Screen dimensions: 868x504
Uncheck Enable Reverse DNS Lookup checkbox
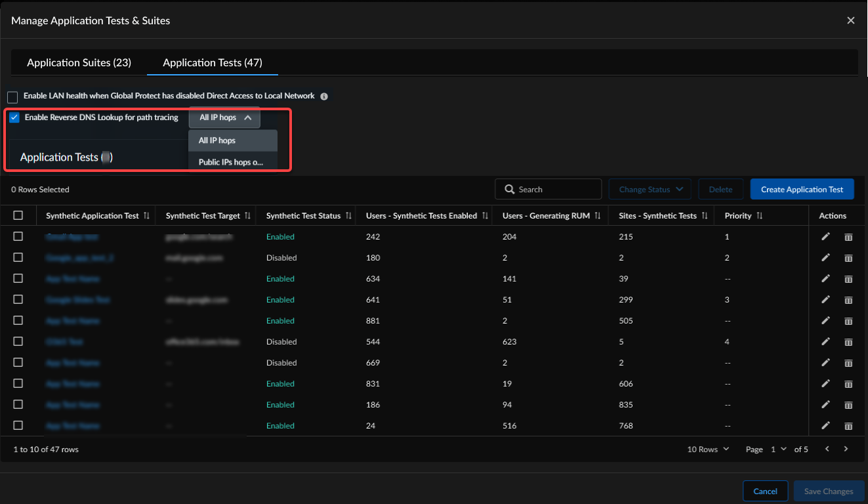[x=14, y=117]
